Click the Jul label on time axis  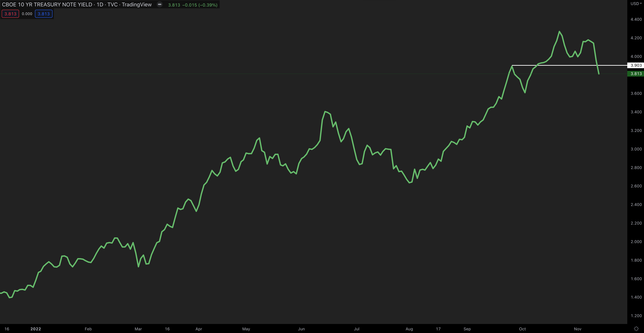pyautogui.click(x=357, y=329)
